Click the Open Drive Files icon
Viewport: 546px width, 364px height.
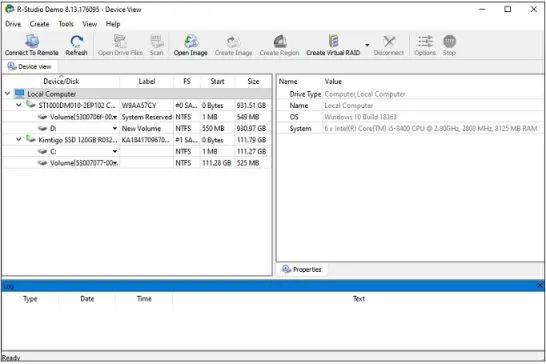pyautogui.click(x=120, y=41)
